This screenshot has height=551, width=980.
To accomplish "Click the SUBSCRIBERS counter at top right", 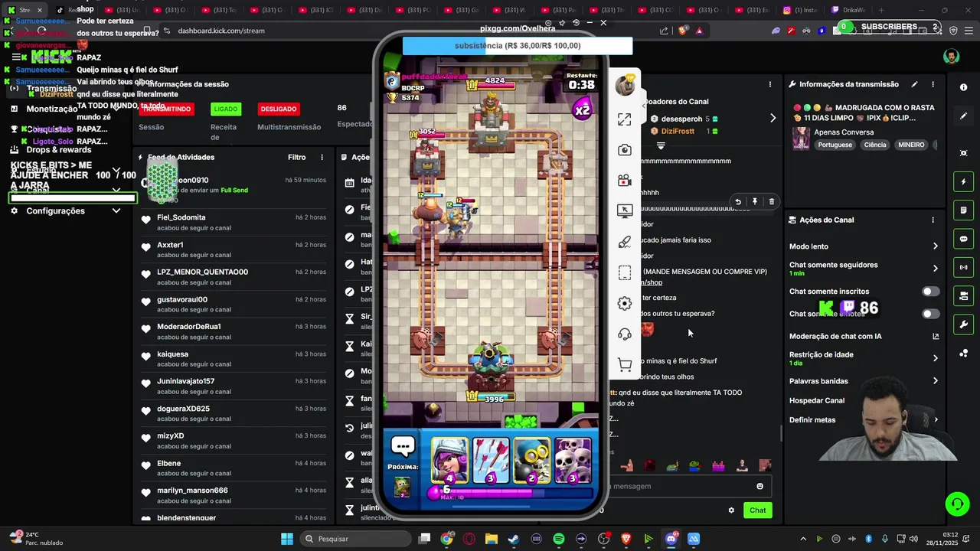I will pyautogui.click(x=889, y=27).
